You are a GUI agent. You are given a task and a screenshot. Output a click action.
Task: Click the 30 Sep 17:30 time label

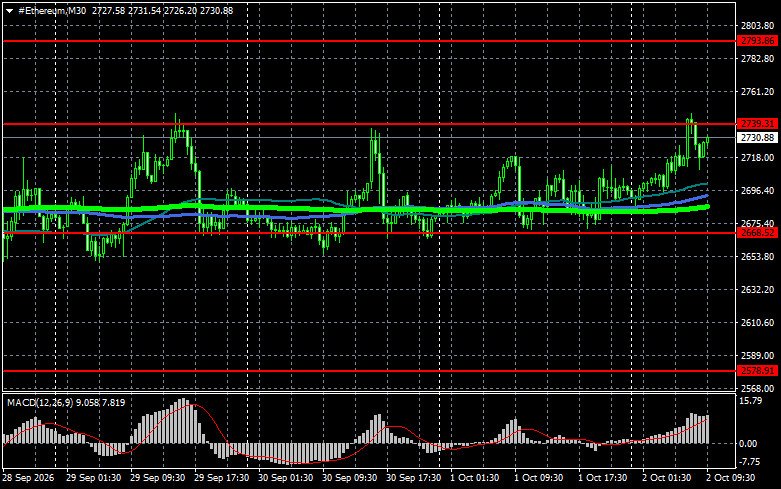click(x=413, y=478)
